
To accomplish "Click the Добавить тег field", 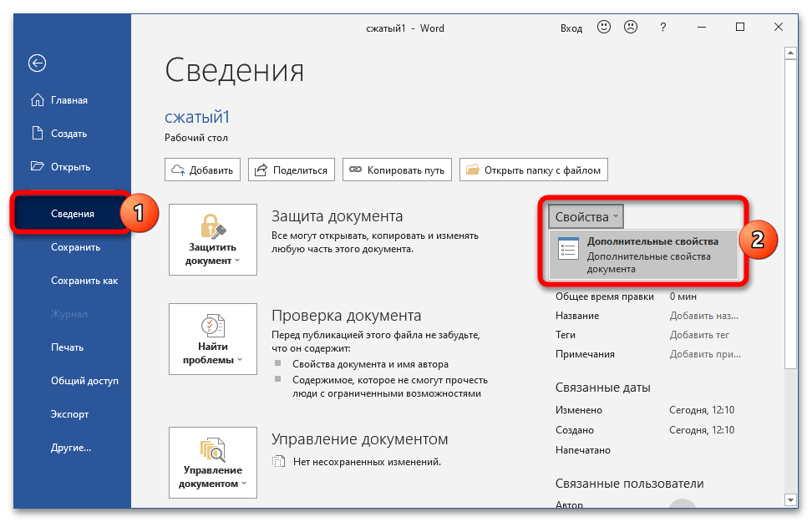I will point(699,335).
